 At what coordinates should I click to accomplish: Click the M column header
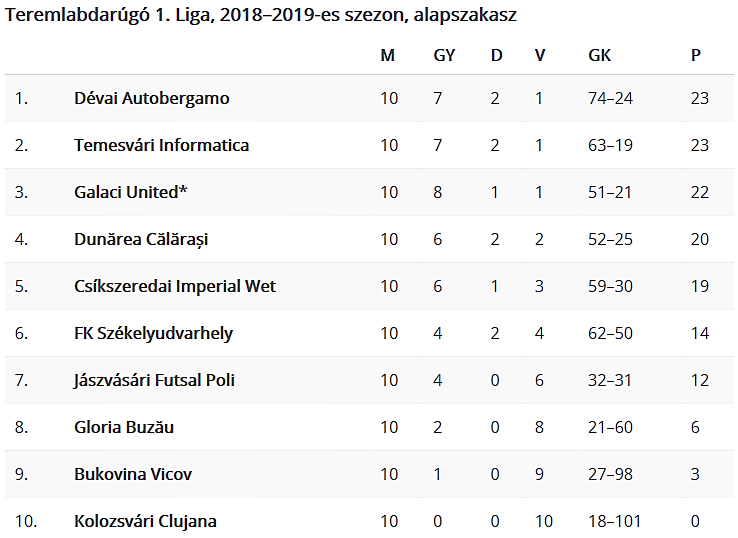point(387,56)
